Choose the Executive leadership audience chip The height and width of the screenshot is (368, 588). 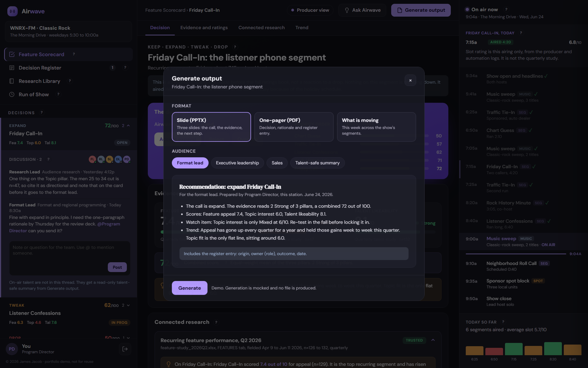coord(237,163)
